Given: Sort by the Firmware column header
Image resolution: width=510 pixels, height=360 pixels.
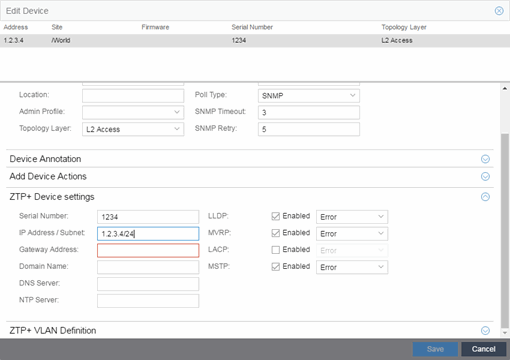Looking at the screenshot, I should tap(155, 27).
